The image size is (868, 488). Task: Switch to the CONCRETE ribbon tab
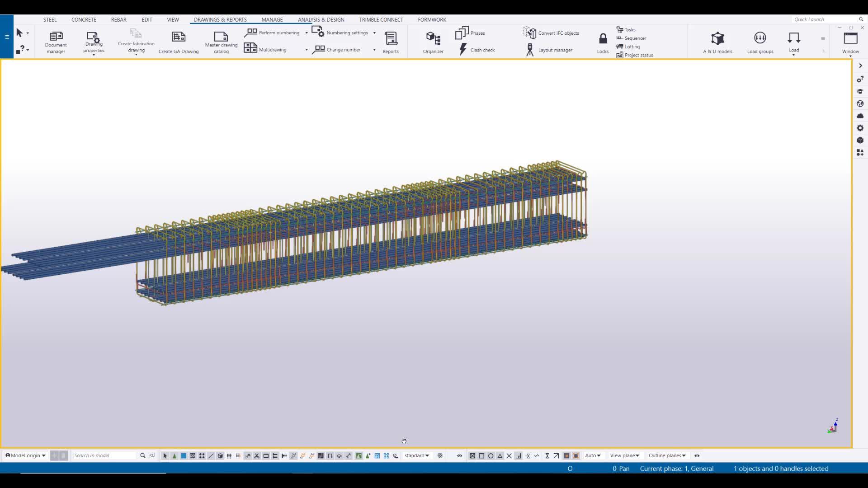click(84, 19)
